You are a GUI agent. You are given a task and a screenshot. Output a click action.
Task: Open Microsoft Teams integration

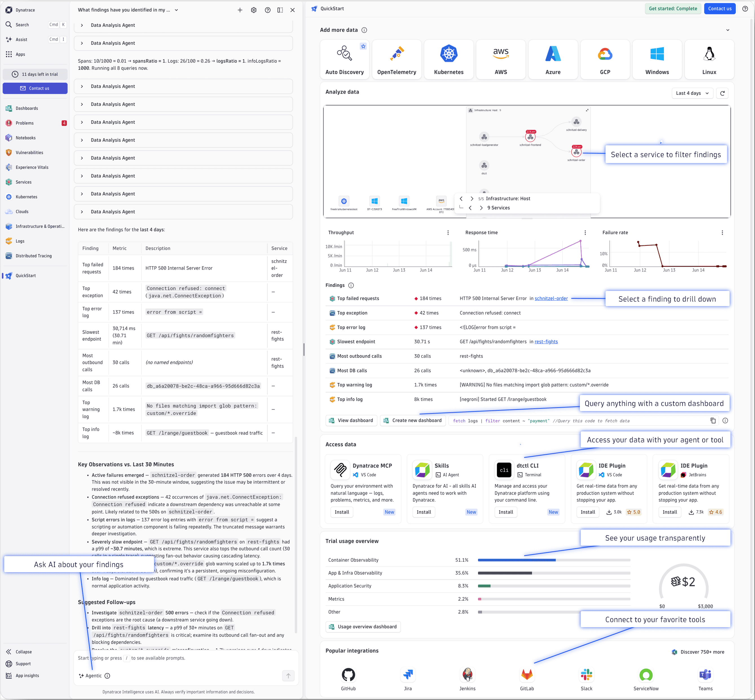pyautogui.click(x=705, y=679)
